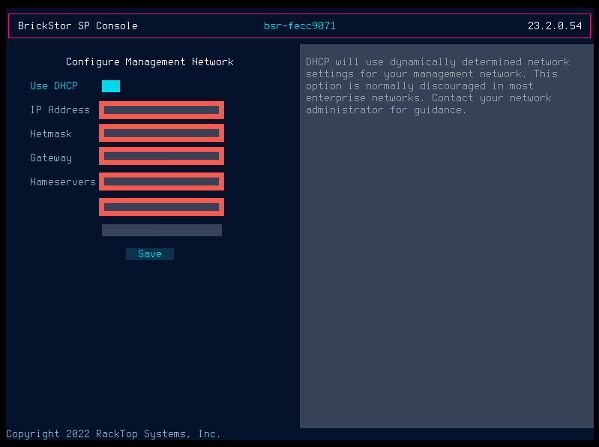Click the gray field above Save
The height and width of the screenshot is (447, 599).
click(162, 230)
